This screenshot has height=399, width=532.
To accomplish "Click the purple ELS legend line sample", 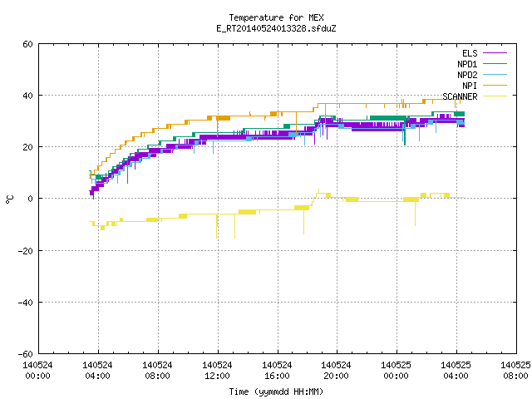I will click(495, 53).
